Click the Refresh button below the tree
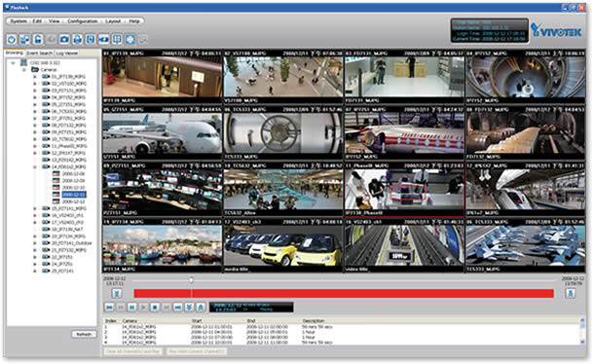Screen dimensions: 593x364 [84, 334]
